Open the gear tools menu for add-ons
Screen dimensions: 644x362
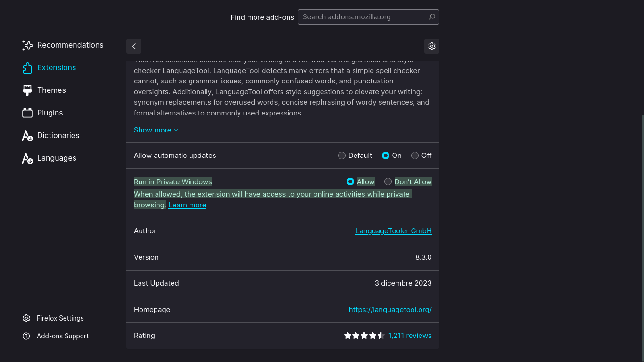(x=431, y=46)
